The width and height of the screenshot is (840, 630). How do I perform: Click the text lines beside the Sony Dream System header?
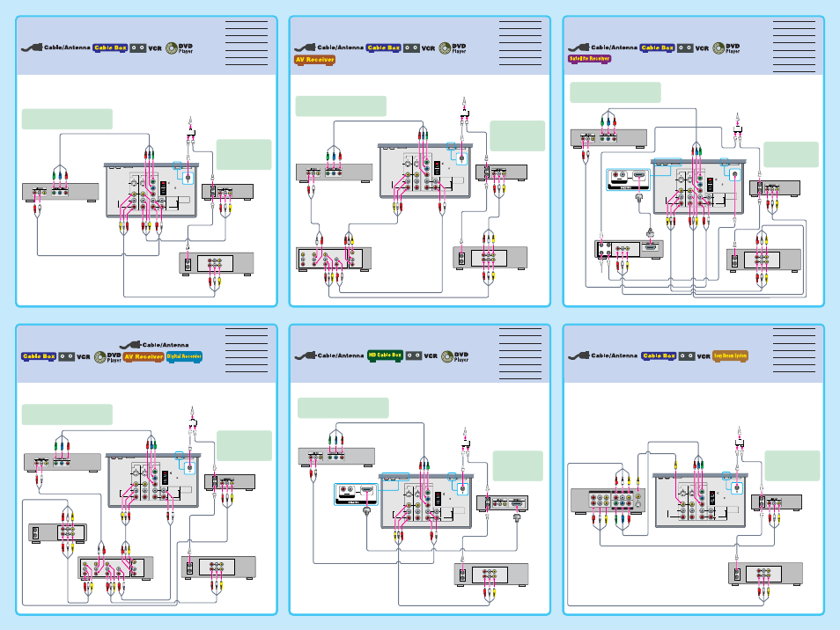(x=794, y=350)
